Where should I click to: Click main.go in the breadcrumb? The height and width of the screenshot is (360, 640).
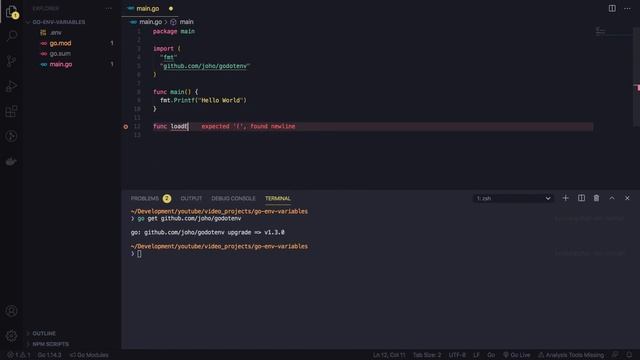(150, 22)
